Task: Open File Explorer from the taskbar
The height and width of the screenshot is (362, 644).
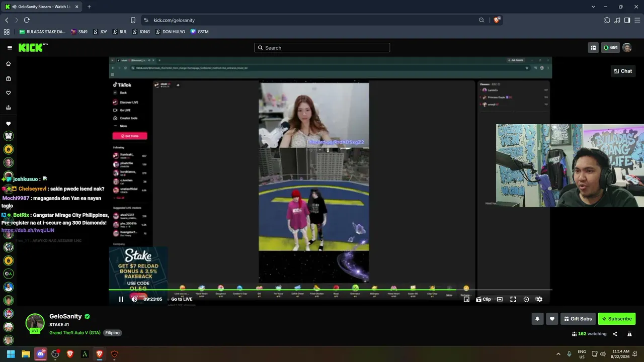Action: (26, 354)
